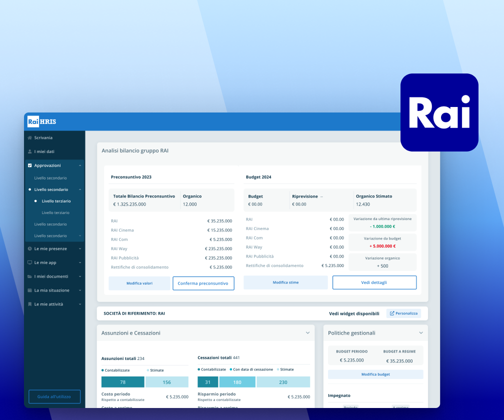
Task: Click the Approvazioni checkmark icon
Action: pos(30,165)
